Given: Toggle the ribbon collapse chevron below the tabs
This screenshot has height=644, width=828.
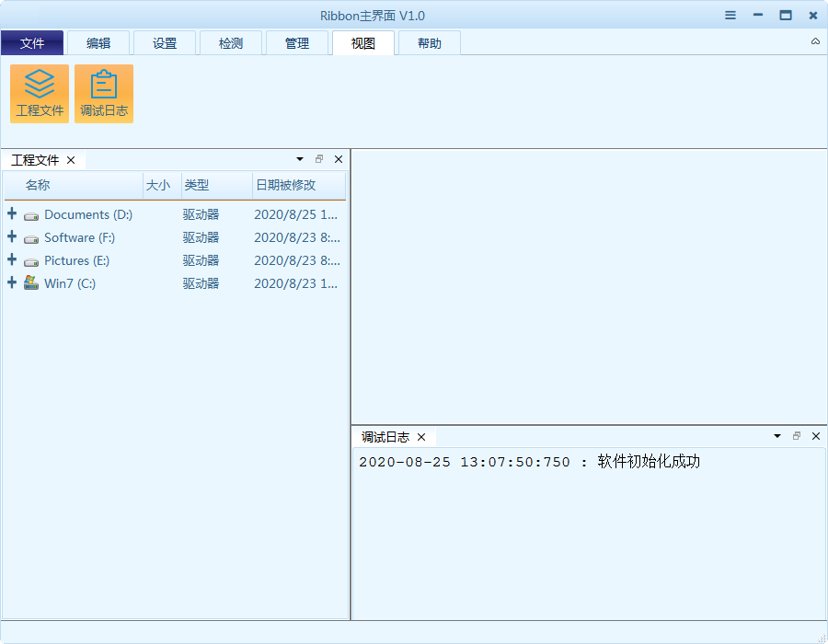Looking at the screenshot, I should click(814, 40).
